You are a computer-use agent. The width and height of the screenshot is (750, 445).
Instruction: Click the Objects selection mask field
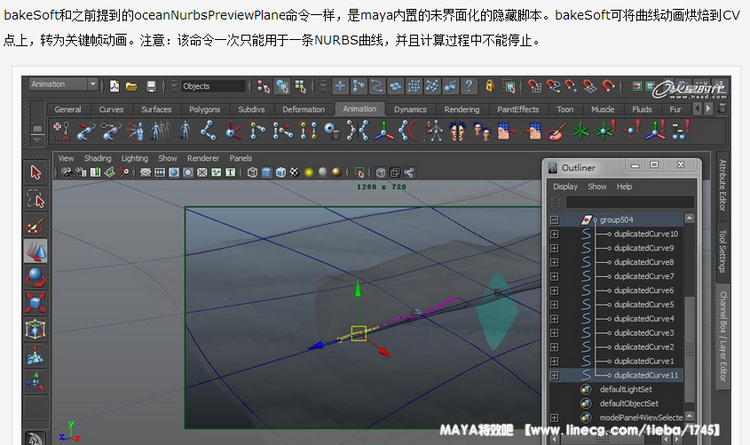point(213,86)
